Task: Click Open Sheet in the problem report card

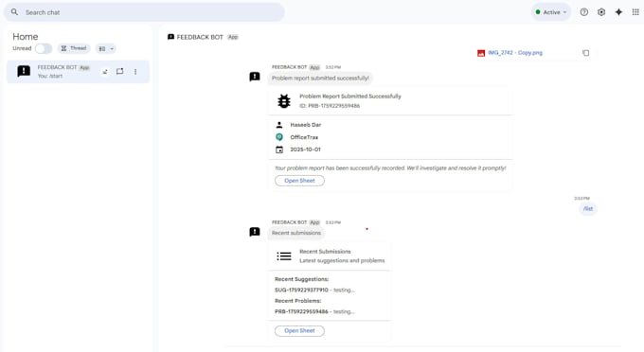Action: [299, 181]
